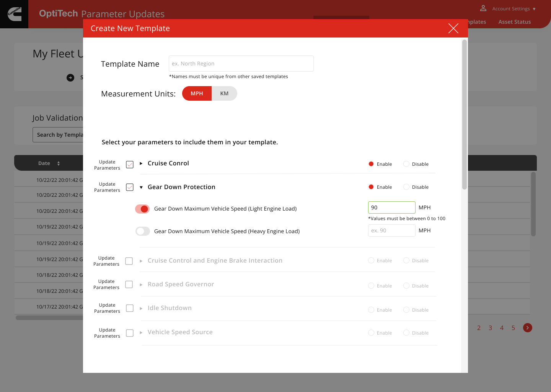
Task: Click the Template Name input field
Action: (x=241, y=64)
